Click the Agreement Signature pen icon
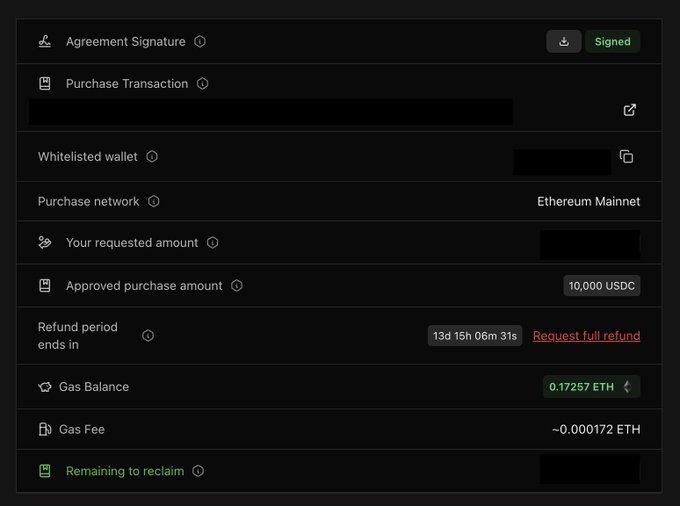This screenshot has width=680, height=506. pos(45,42)
